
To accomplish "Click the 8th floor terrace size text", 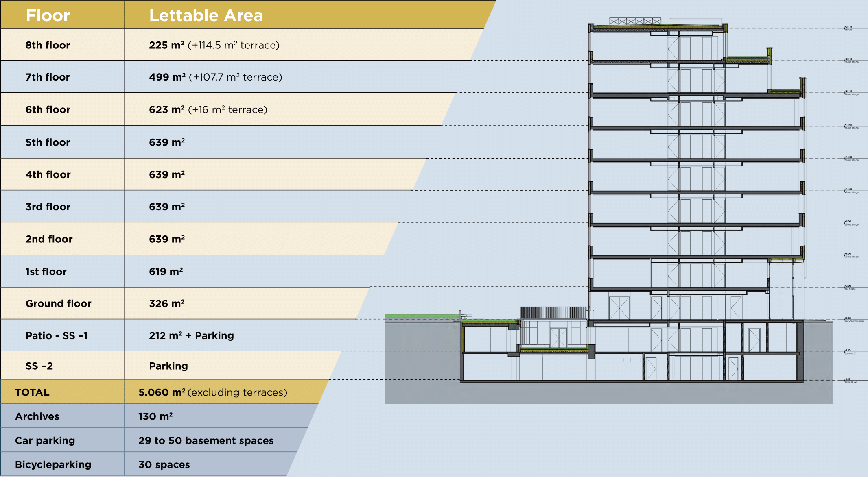I will pos(234,45).
